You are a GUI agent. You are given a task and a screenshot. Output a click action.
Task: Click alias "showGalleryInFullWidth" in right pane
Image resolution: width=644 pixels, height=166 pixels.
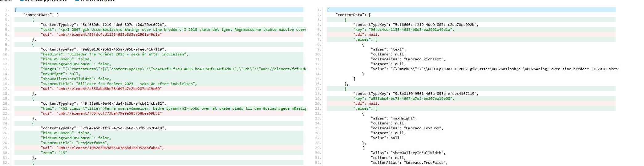pos(408,153)
